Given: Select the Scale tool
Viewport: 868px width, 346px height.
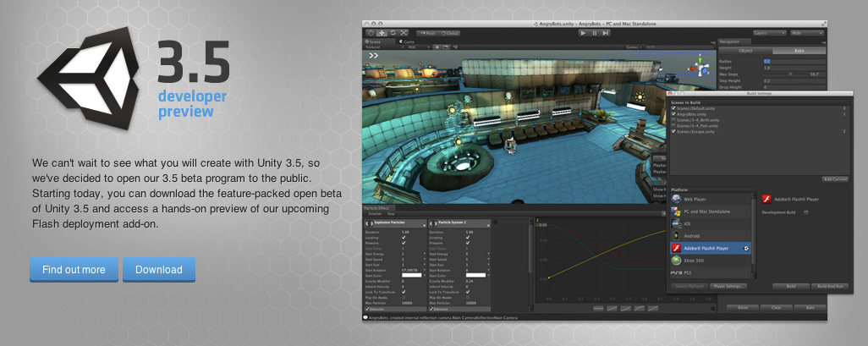Looking at the screenshot, I should click(x=404, y=33).
